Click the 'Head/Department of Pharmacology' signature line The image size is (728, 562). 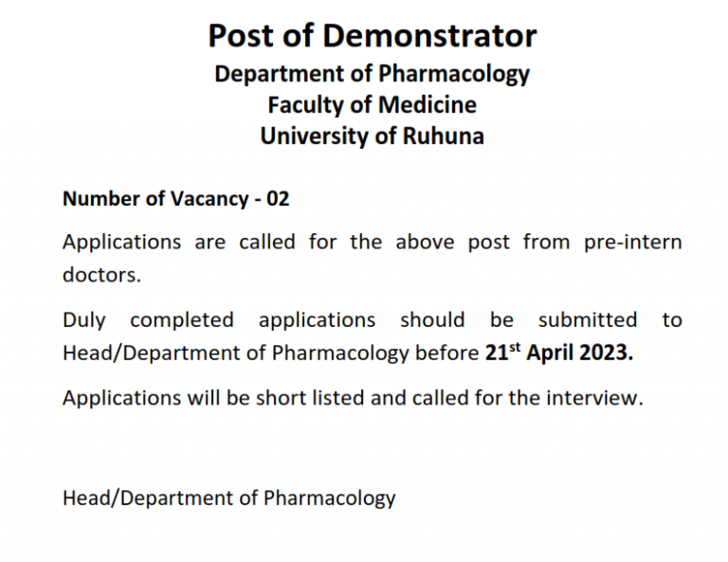[x=228, y=499]
